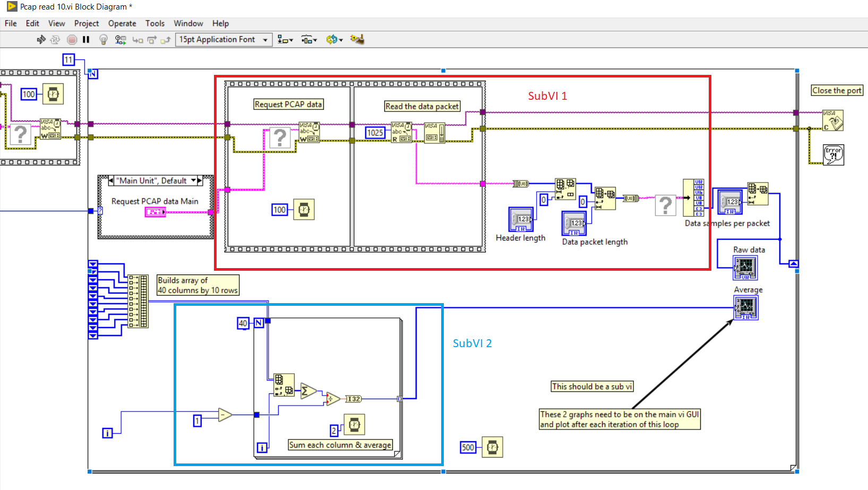Click the Pause button
This screenshot has width=868, height=490.
pos(86,40)
